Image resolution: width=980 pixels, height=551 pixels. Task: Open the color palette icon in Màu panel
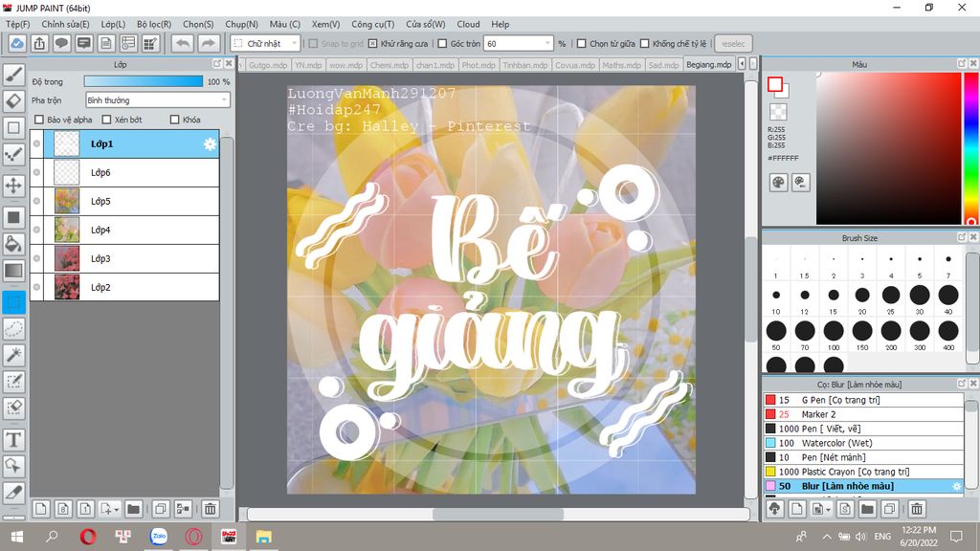pos(778,183)
